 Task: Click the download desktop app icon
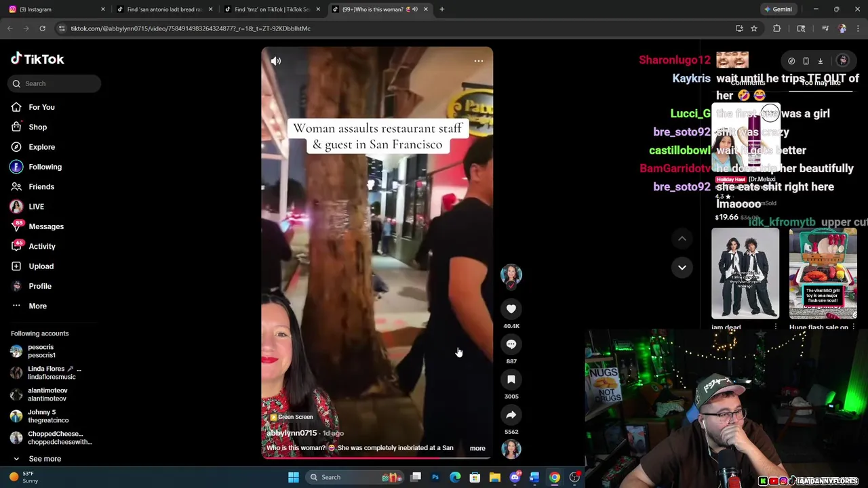click(x=820, y=61)
